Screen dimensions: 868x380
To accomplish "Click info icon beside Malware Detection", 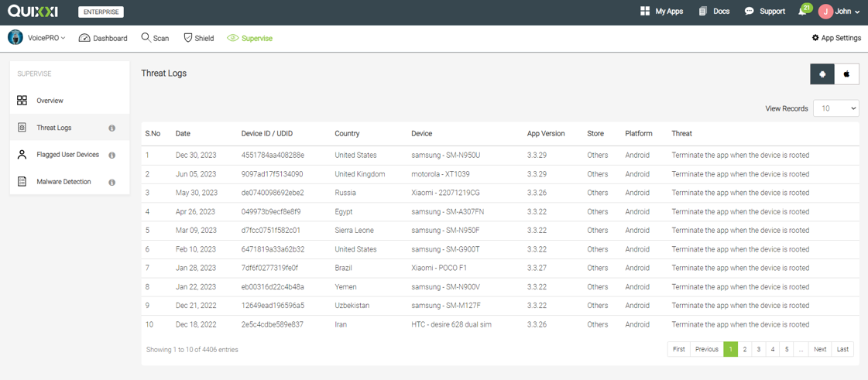I will click(x=112, y=182).
